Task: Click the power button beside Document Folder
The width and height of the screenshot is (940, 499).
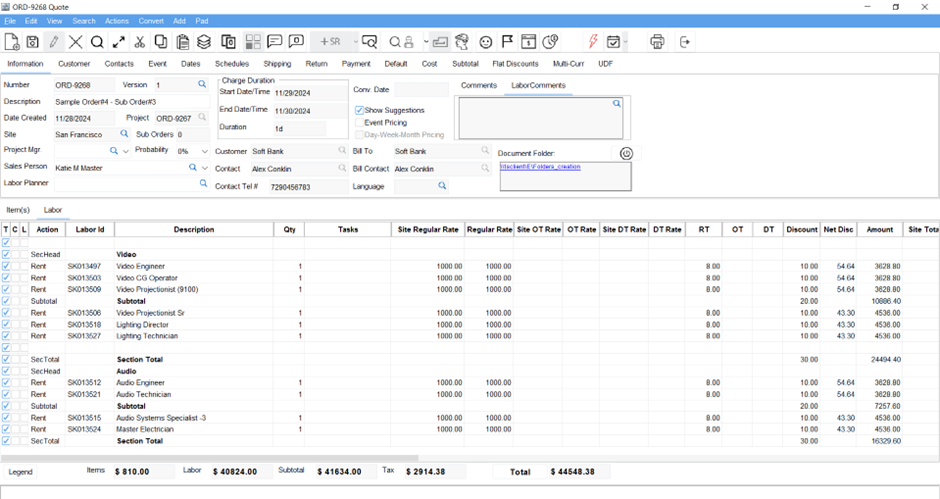Action: [626, 153]
